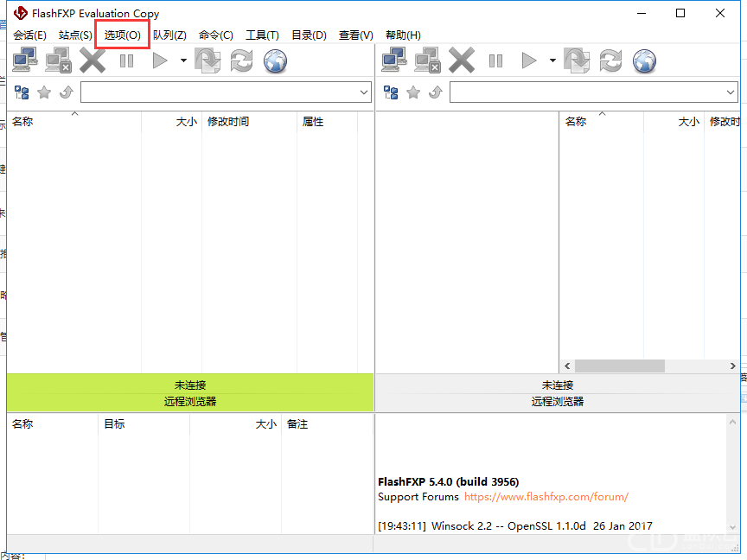Click the FlashFXP 5.4.0 build text

[449, 482]
